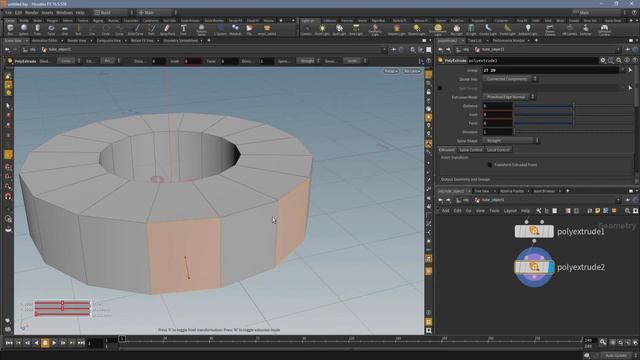640x360 pixels.
Task: Add a Sky Light from the shelf
Action: point(456,29)
